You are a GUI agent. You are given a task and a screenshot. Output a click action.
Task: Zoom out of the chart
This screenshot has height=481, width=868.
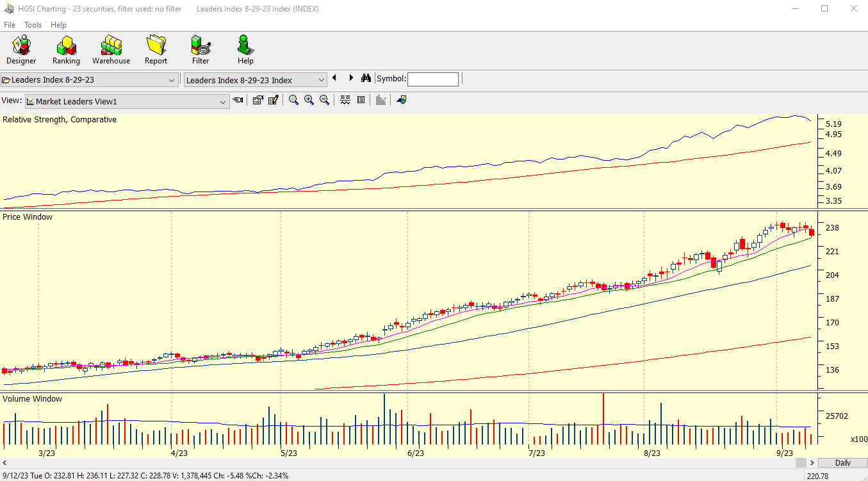324,100
